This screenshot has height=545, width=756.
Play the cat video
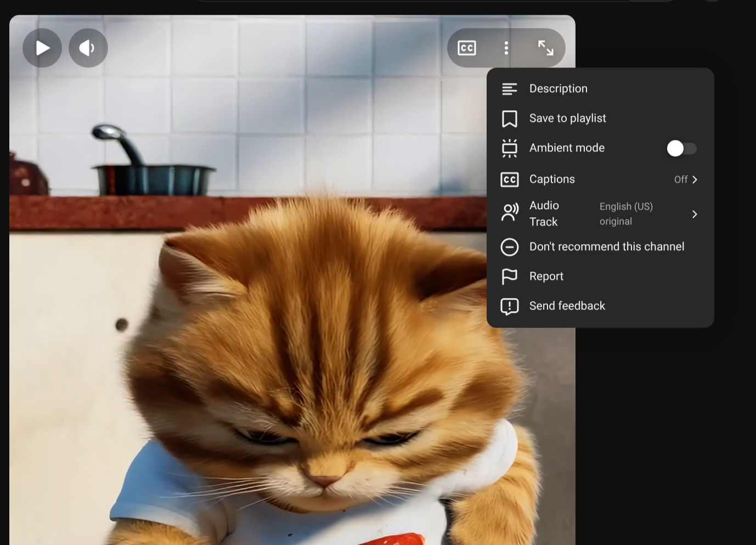[x=42, y=48]
